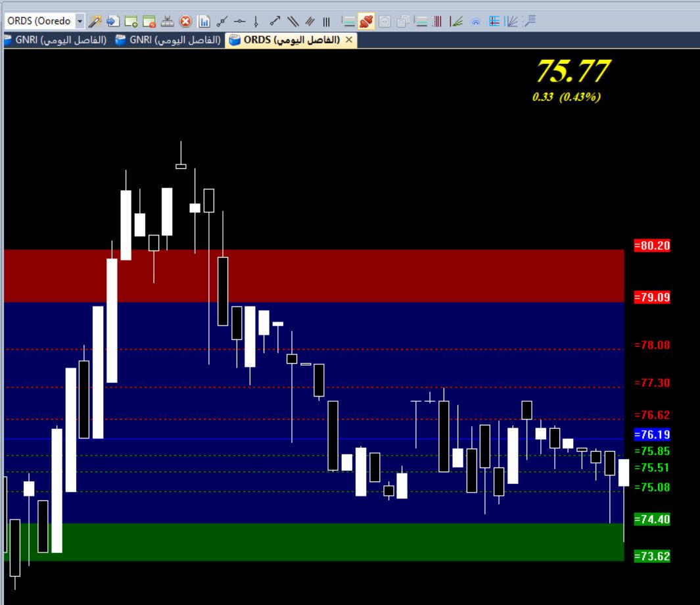Switch to the GNRI tab beside ORDS tab
The image size is (700, 605).
pos(168,40)
